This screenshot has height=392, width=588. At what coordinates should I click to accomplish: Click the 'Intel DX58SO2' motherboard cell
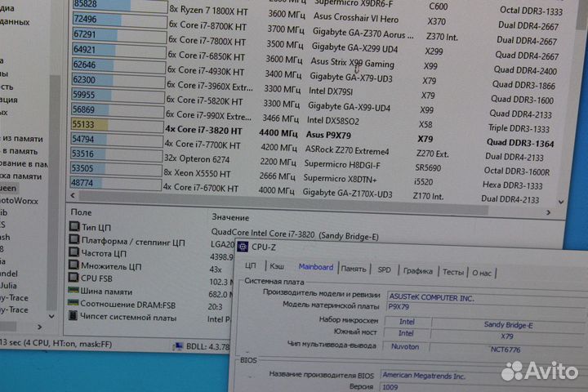333,120
